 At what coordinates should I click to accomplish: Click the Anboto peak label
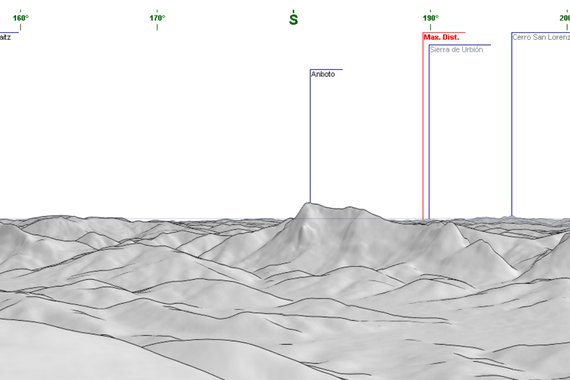(x=323, y=74)
